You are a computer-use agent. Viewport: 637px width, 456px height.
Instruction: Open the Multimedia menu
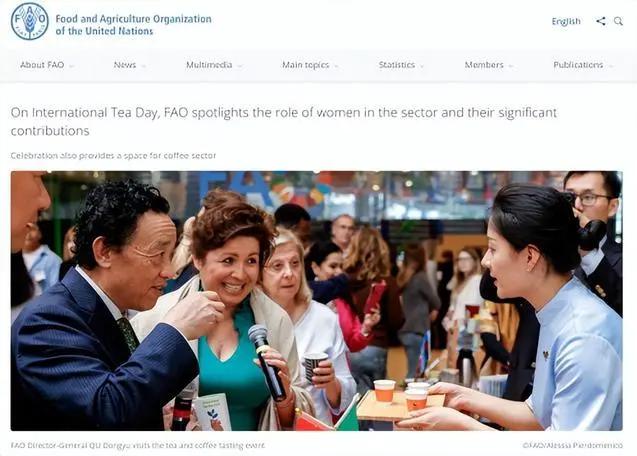pos(209,65)
